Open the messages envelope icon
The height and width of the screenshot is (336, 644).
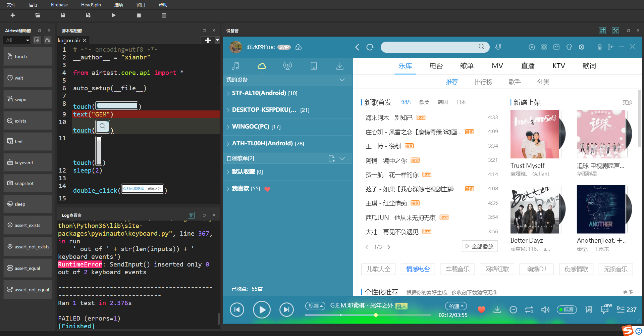pos(556,47)
